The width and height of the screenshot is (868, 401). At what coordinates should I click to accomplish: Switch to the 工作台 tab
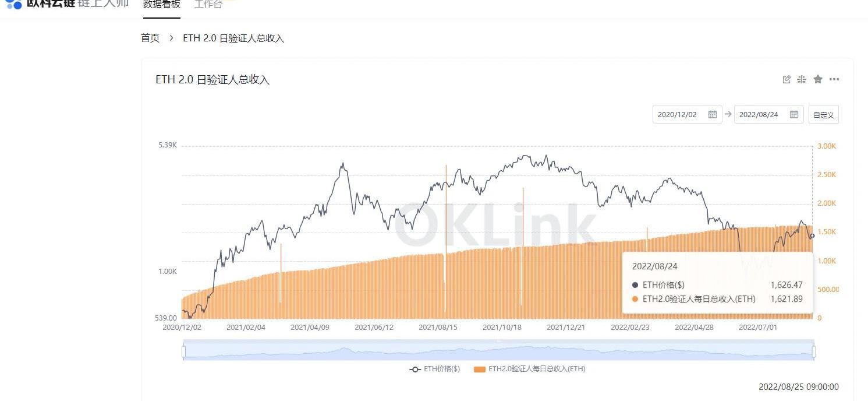click(208, 5)
